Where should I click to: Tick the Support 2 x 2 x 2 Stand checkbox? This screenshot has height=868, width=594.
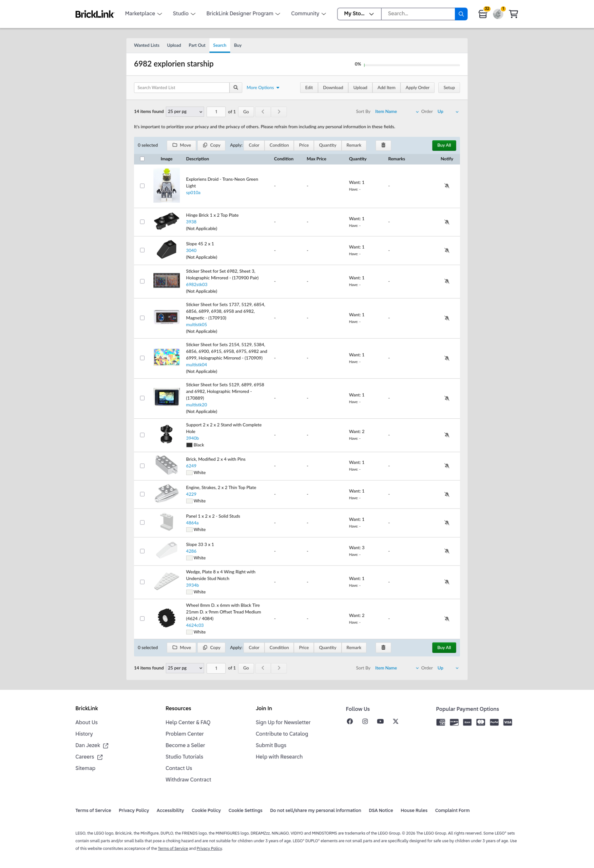click(142, 435)
